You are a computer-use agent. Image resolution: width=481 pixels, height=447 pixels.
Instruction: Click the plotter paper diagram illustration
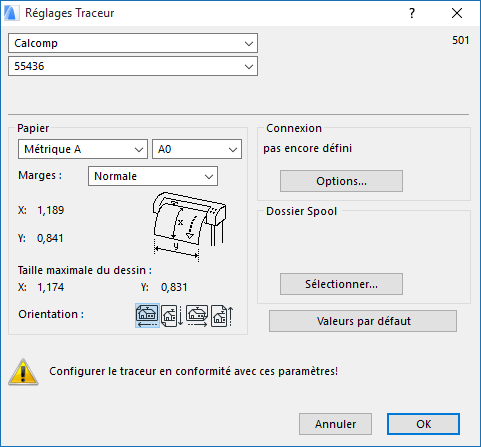189,227
